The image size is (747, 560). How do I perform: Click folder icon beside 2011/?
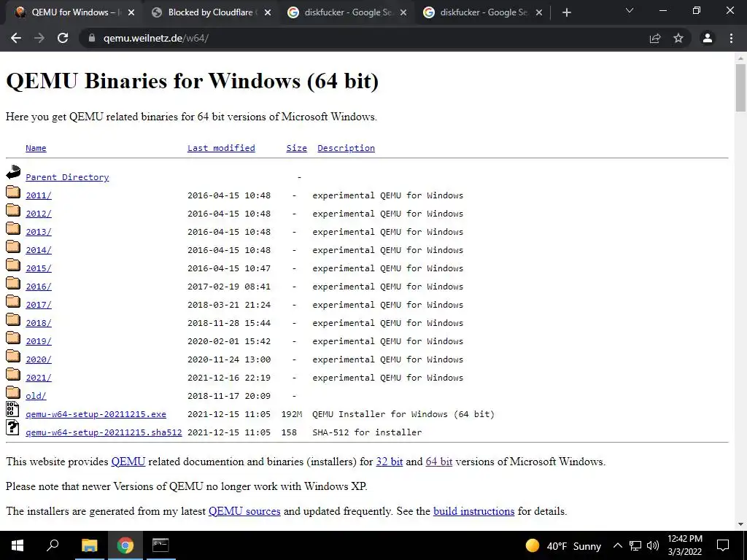(x=13, y=192)
